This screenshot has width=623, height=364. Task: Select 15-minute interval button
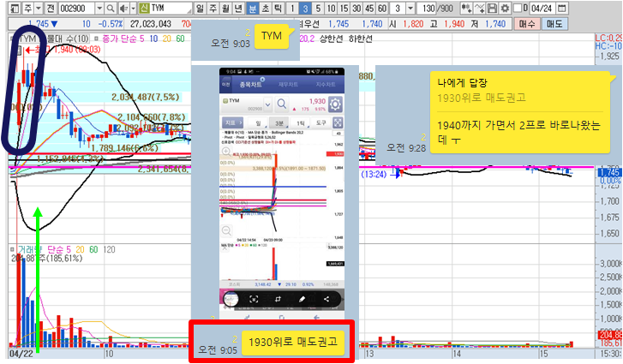[x=344, y=8]
